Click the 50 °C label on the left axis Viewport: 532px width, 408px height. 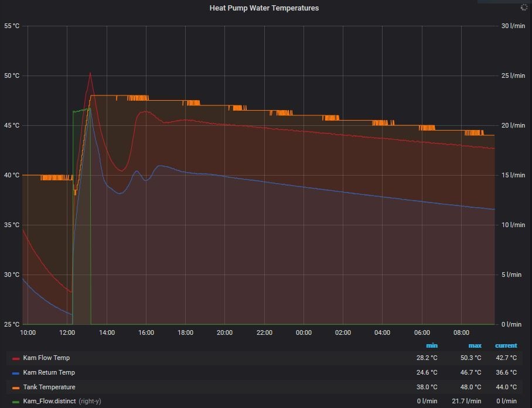point(12,76)
